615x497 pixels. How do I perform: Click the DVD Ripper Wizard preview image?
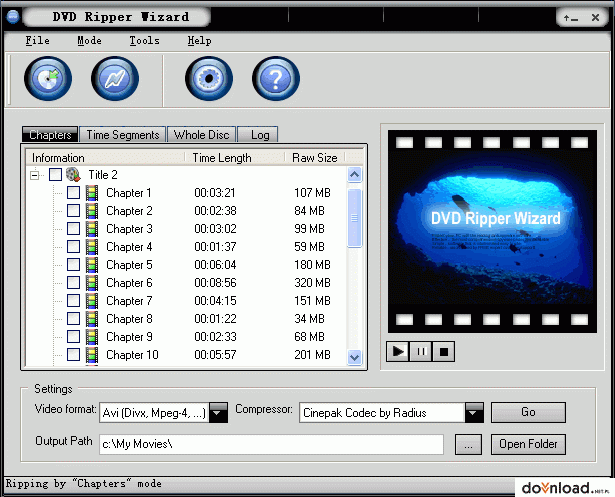(x=492, y=232)
